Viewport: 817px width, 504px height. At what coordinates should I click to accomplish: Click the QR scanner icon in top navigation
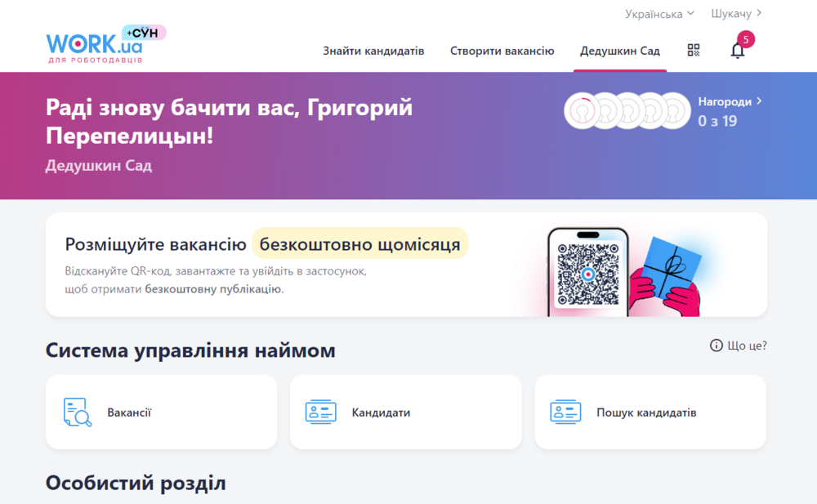pyautogui.click(x=694, y=50)
